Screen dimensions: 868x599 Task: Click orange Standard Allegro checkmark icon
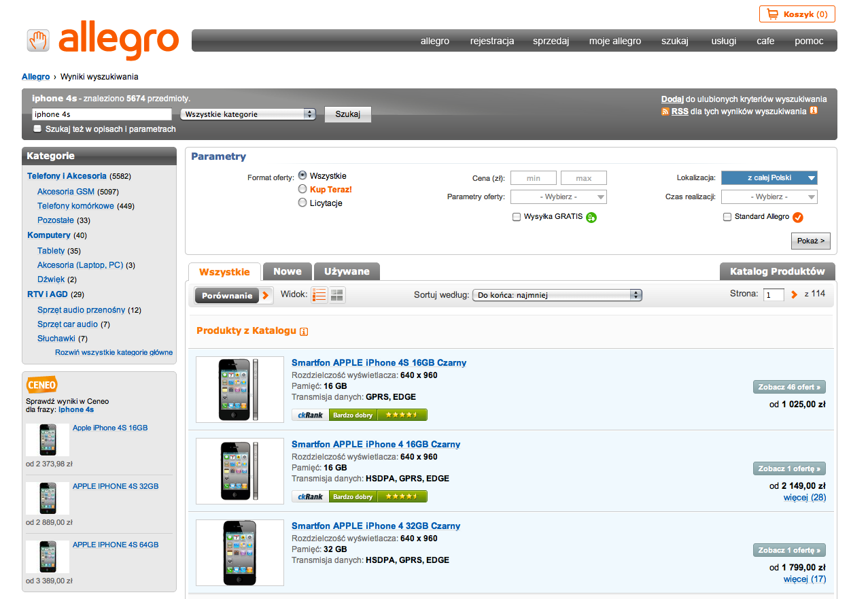click(798, 218)
